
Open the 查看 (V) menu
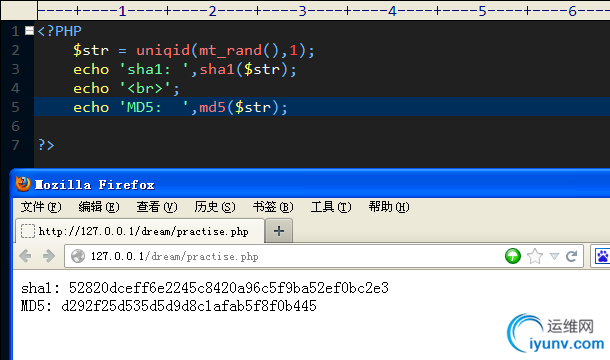coord(157,207)
